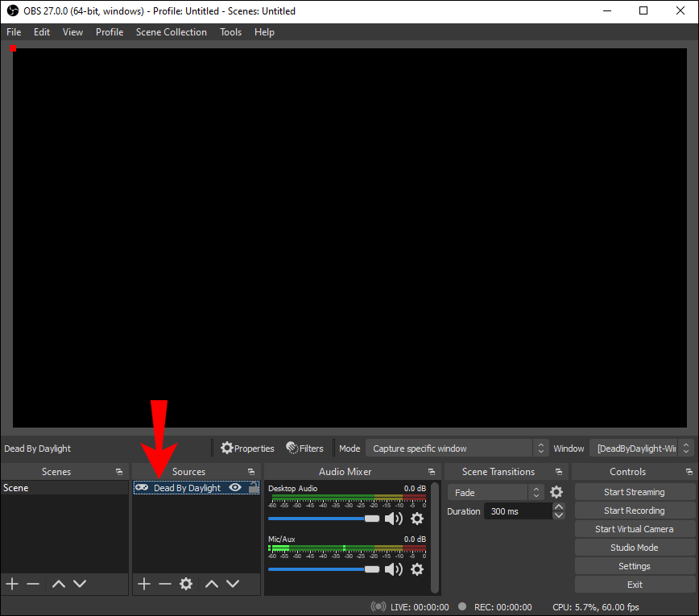Open Properties in source toolbar
This screenshot has height=616, width=699.
click(x=247, y=448)
